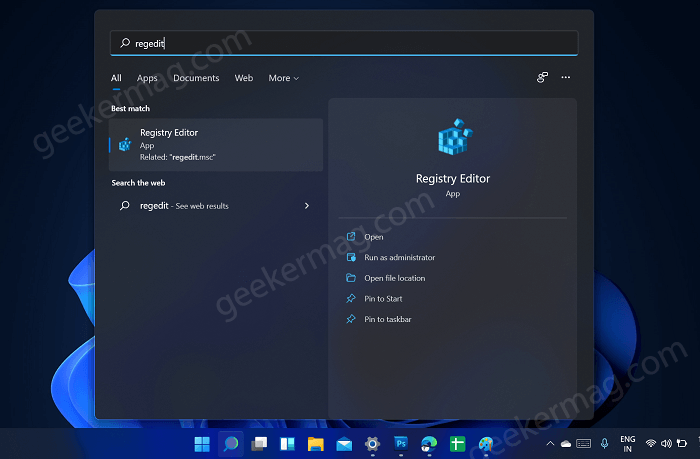Click the Open file location folder icon
Screen dimensions: 700x459
pos(351,278)
